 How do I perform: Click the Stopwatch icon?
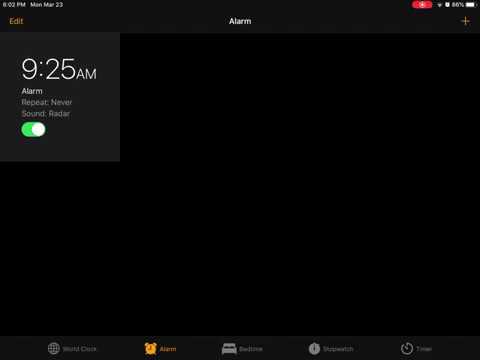tap(314, 349)
